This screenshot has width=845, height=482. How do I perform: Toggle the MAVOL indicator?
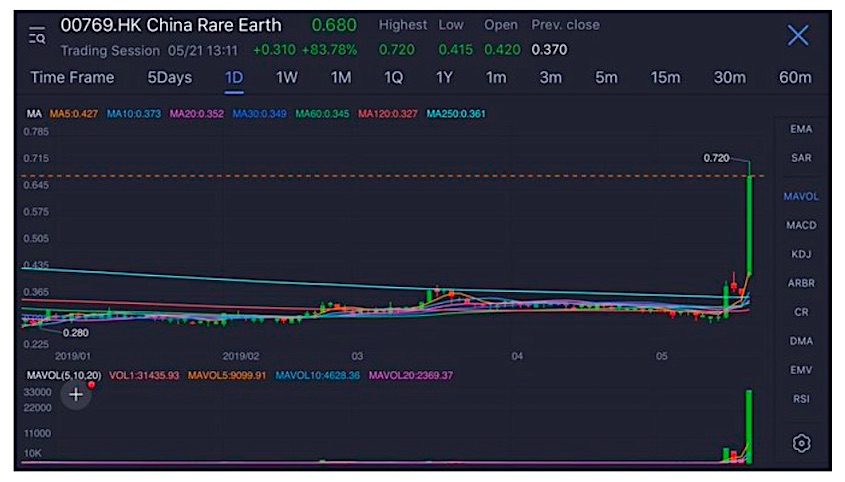click(x=801, y=196)
